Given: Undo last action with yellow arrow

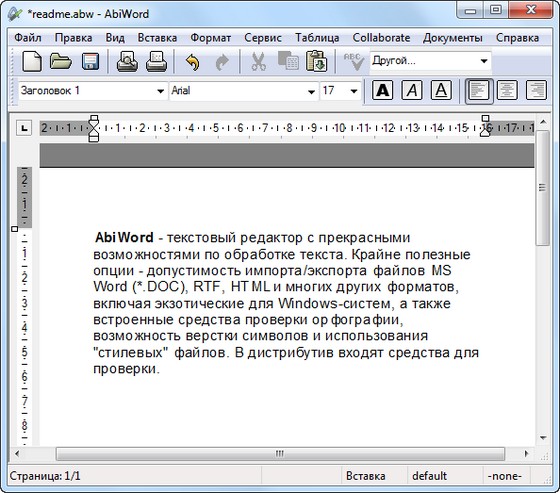Looking at the screenshot, I should coord(193,62).
